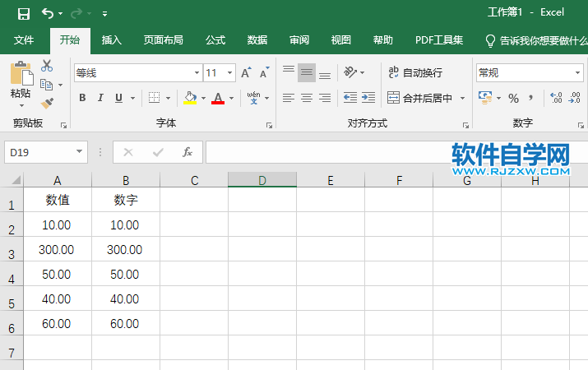Apply the red font color A
588x370 pixels.
coord(218,98)
